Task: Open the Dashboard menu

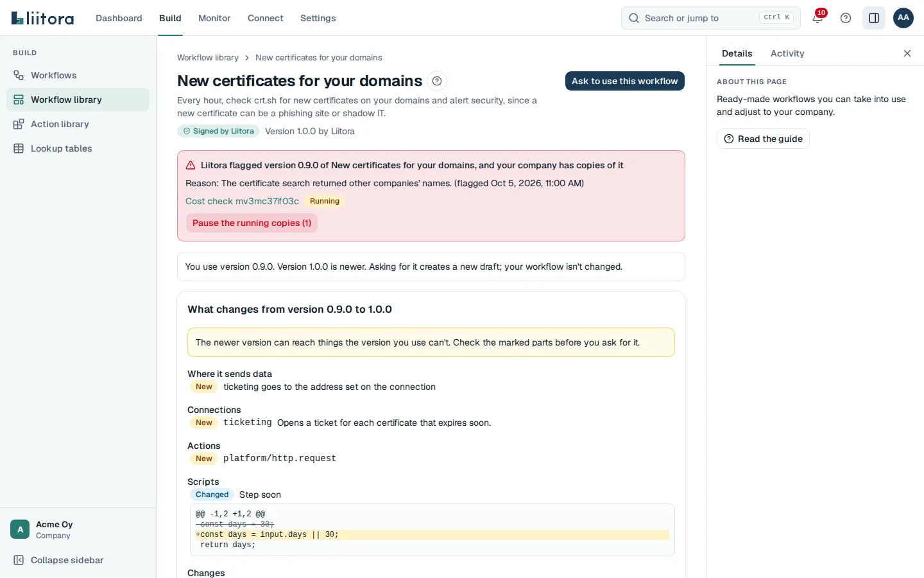Action: pyautogui.click(x=119, y=18)
